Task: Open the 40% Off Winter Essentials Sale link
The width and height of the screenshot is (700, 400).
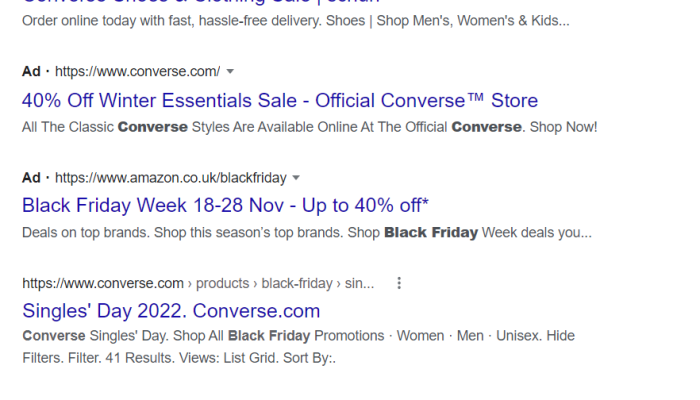Action: pyautogui.click(x=280, y=100)
